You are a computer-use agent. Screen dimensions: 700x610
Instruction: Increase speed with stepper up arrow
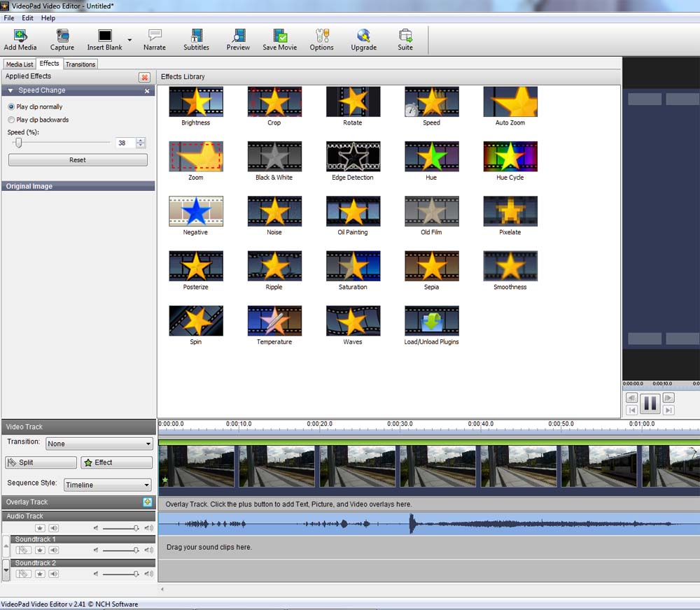point(141,140)
